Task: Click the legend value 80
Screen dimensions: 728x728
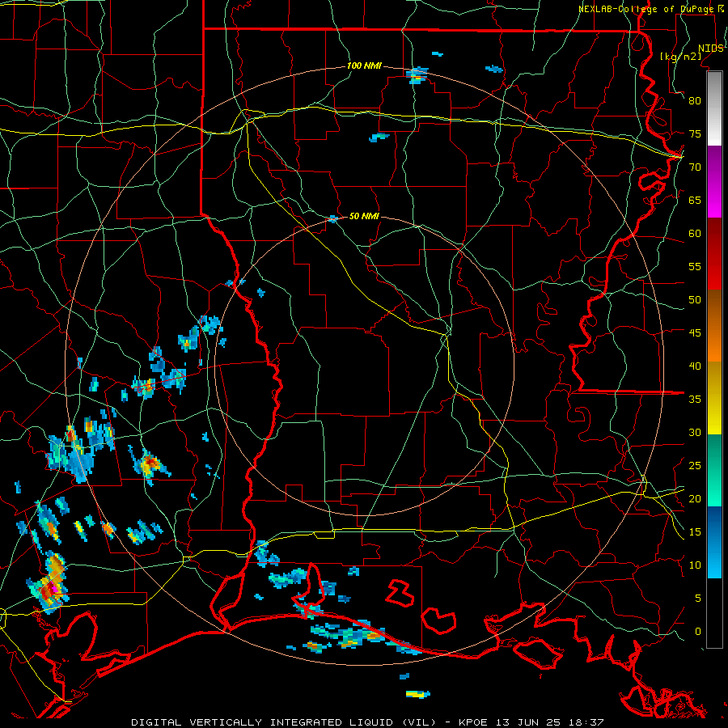Action: click(695, 101)
